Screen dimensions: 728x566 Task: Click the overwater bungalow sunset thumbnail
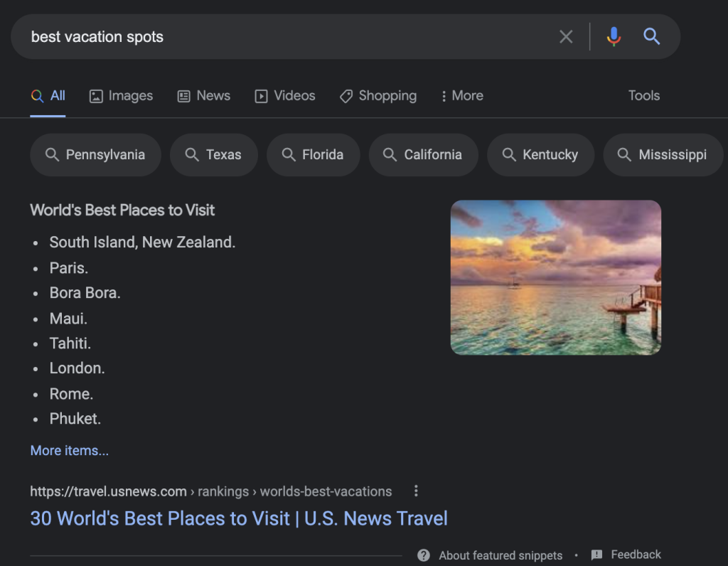click(x=555, y=277)
